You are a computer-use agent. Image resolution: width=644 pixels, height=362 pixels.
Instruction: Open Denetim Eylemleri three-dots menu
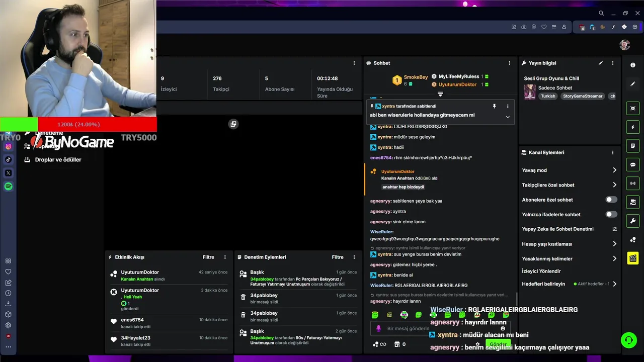point(354,257)
